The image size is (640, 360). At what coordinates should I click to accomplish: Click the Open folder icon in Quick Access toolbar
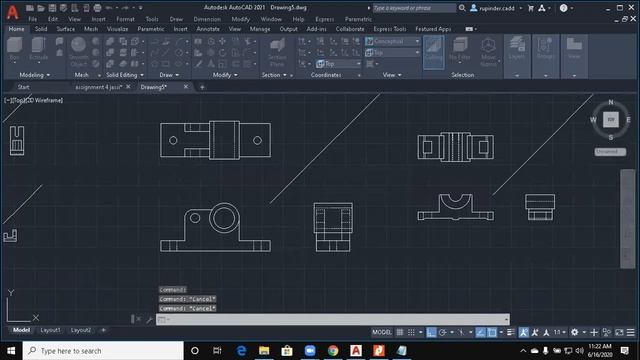point(41,8)
